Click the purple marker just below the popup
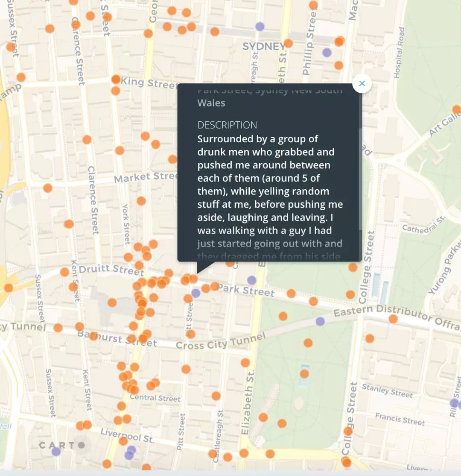 click(251, 280)
